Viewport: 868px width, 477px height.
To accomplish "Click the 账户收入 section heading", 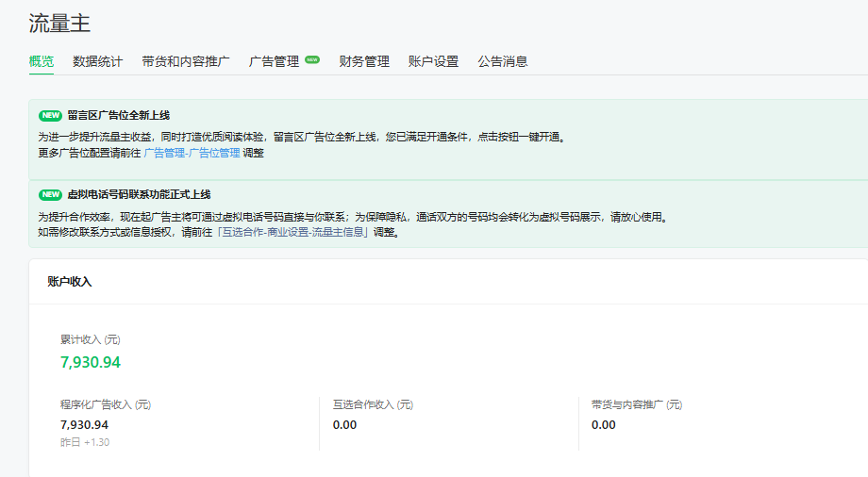I will [70, 282].
